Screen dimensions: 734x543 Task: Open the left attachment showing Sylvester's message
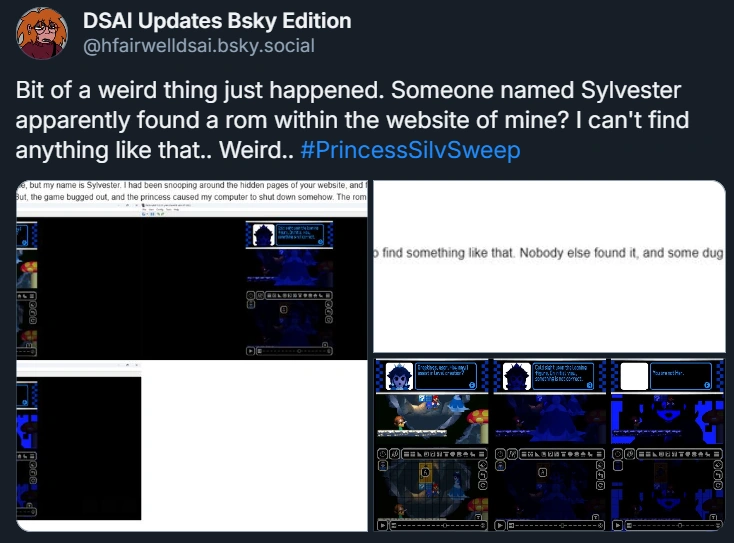tap(192, 356)
